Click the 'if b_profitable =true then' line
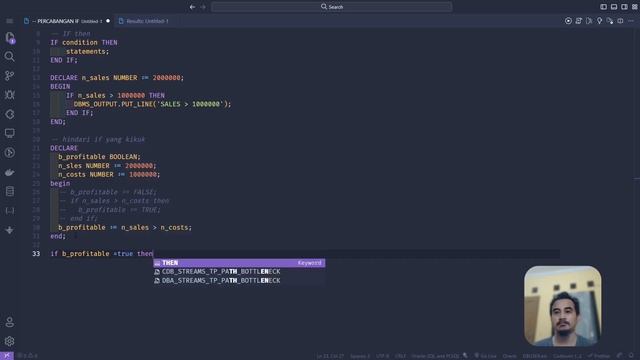640x360 pixels. 102,254
